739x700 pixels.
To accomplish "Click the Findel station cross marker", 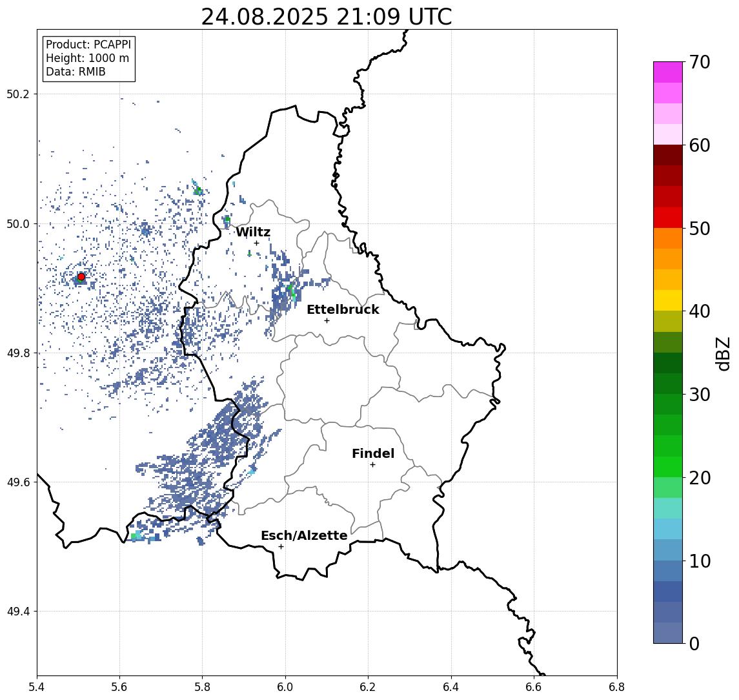I will click(x=372, y=465).
